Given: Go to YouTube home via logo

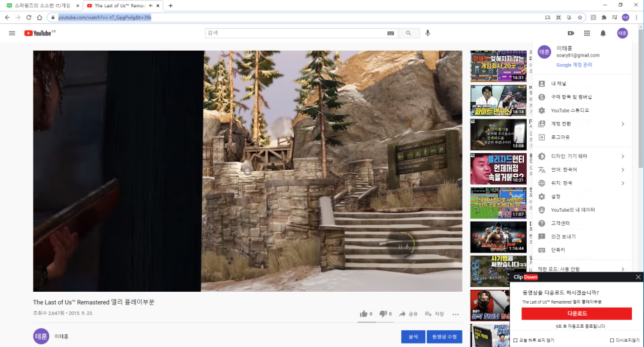Looking at the screenshot, I should [x=39, y=33].
